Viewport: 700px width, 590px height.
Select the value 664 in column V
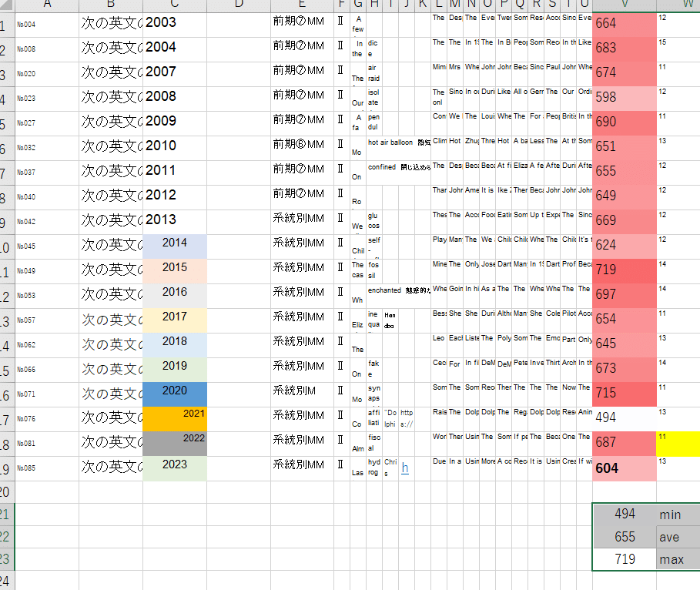tap(624, 25)
